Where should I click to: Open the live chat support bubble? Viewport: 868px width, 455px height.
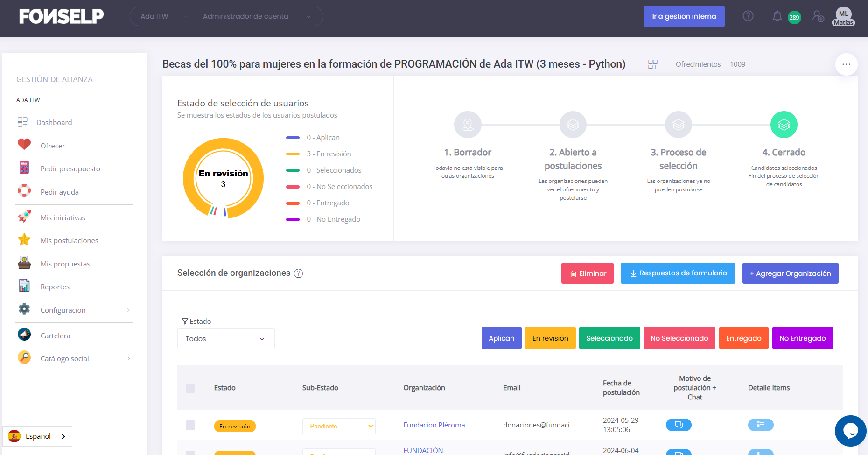click(x=850, y=431)
